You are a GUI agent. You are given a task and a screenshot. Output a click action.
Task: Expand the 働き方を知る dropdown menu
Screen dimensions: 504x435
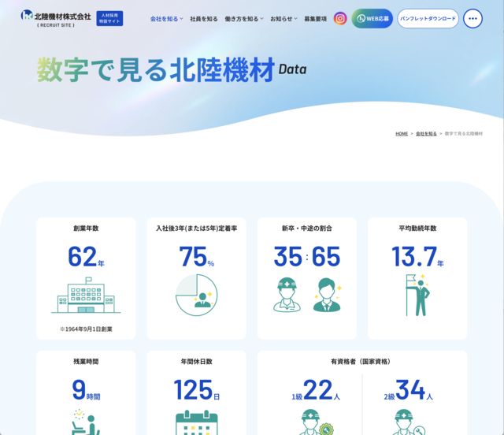244,19
